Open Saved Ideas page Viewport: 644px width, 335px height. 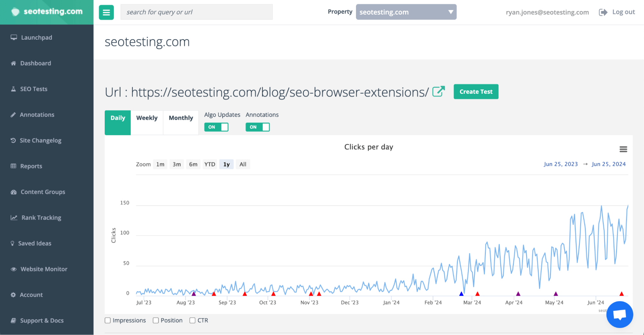coord(35,244)
